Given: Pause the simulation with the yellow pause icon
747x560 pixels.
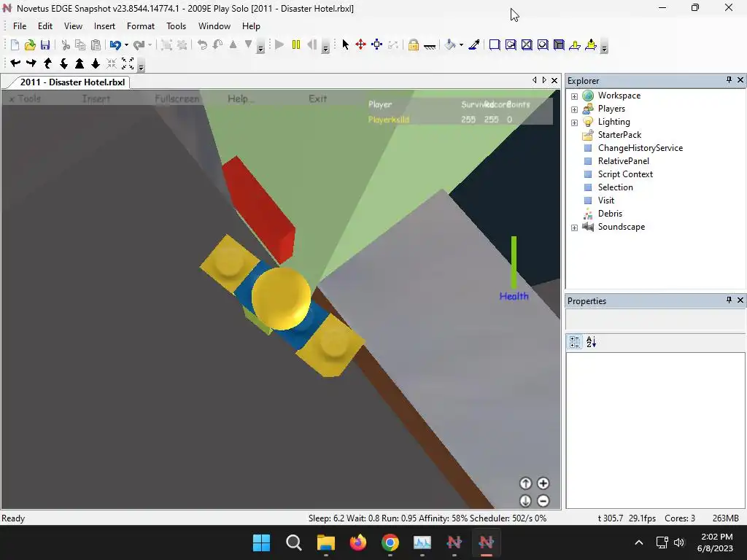Looking at the screenshot, I should [296, 44].
